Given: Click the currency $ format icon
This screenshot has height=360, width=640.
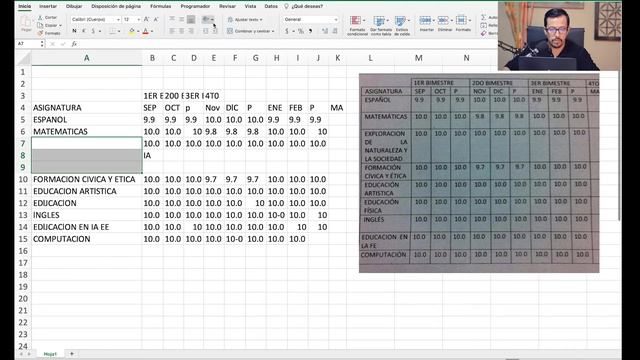Looking at the screenshot, I should click(287, 31).
